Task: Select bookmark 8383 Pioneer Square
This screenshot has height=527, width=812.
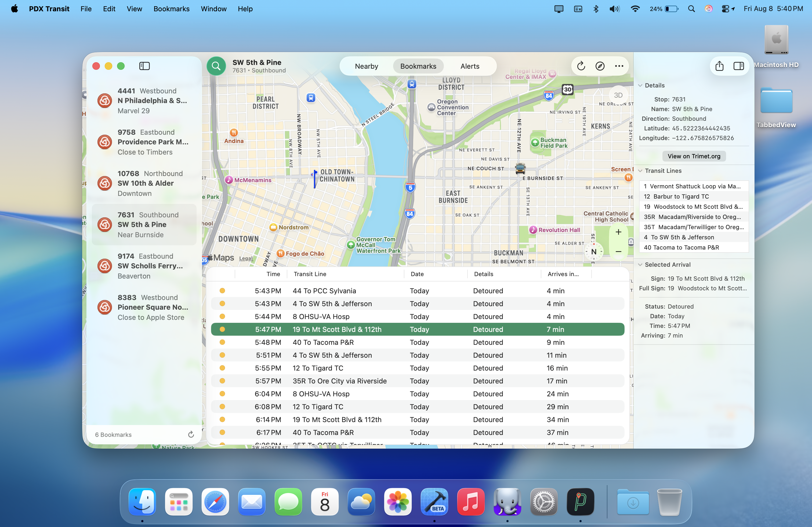Action: coord(144,307)
